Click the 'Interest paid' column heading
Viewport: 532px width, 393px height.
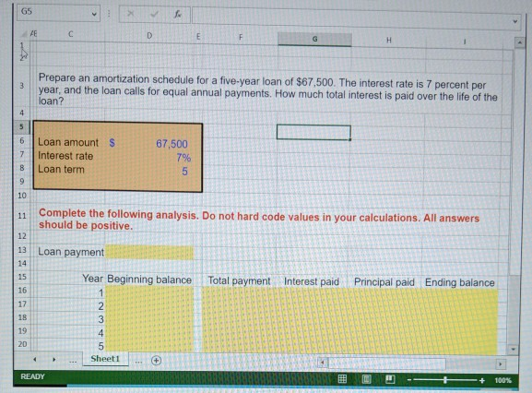(x=312, y=281)
